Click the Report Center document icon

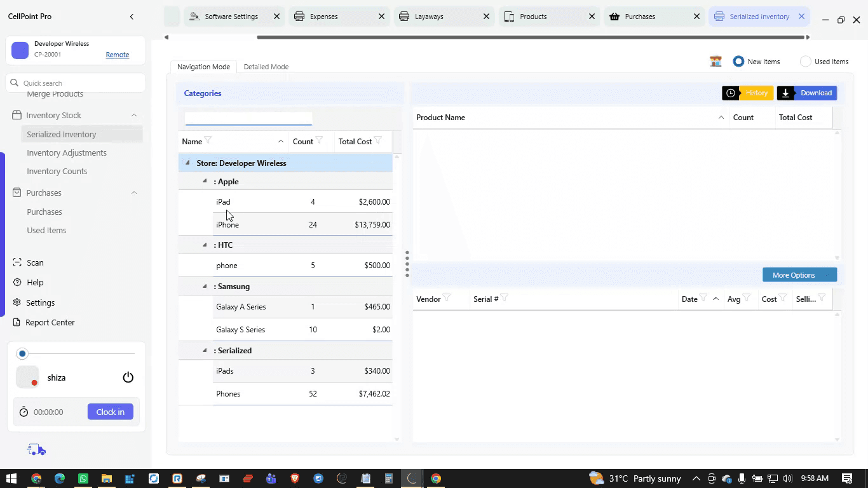point(17,322)
